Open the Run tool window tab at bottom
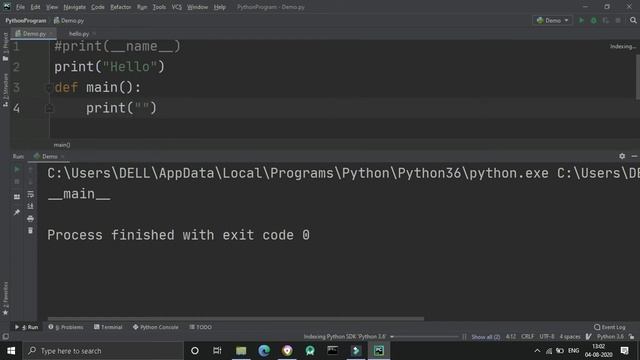 pyautogui.click(x=27, y=327)
